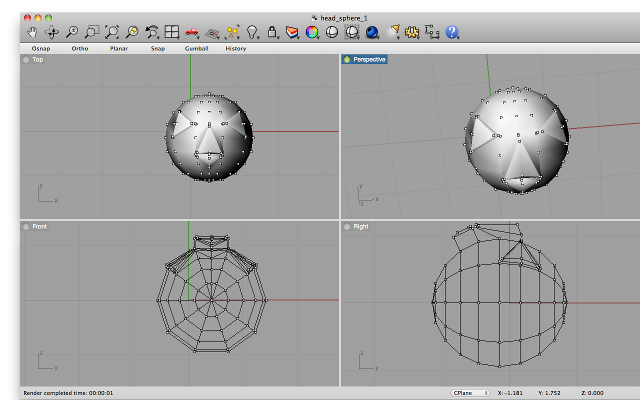Select the Pan hand tool

coord(32,32)
